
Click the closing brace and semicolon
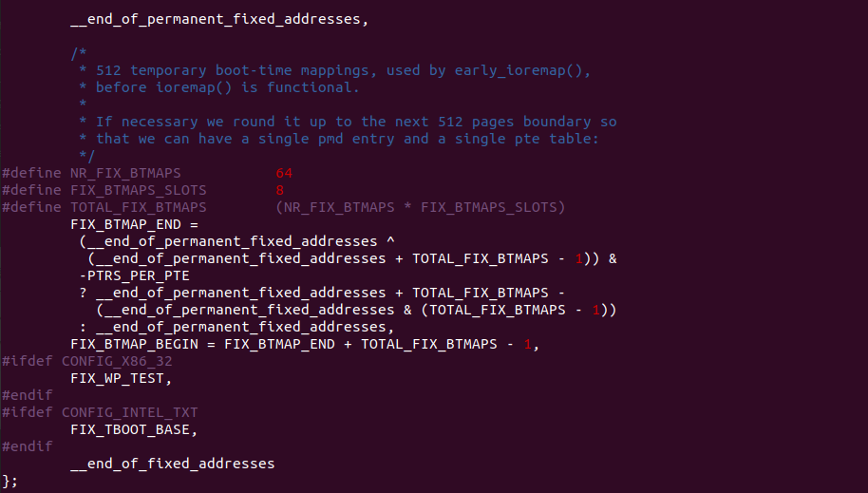coord(10,481)
